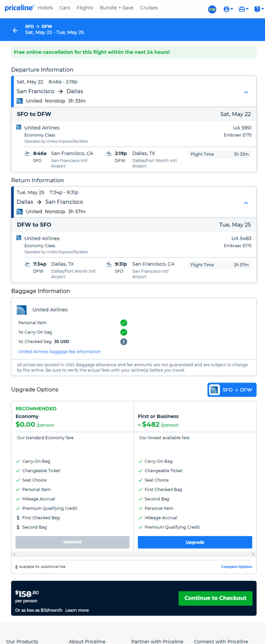
Task: Click the flight number UA 5951
Action: pyautogui.click(x=242, y=128)
